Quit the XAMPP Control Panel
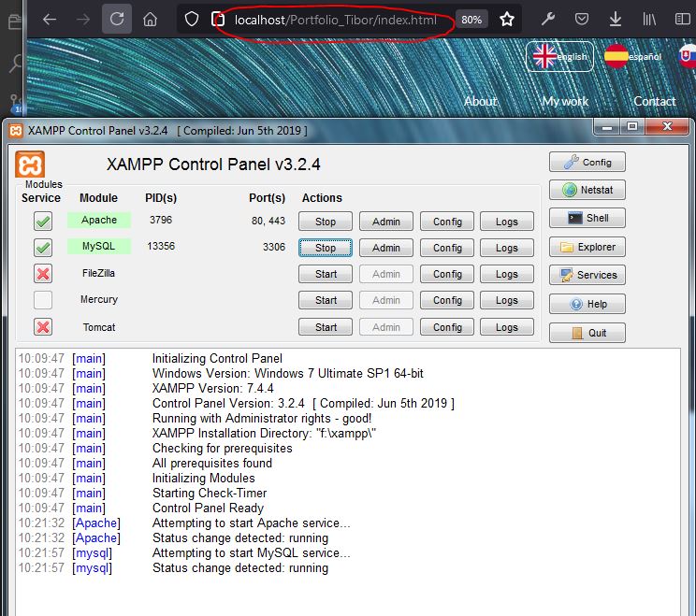Screen dimensions: 696x616 [587, 333]
